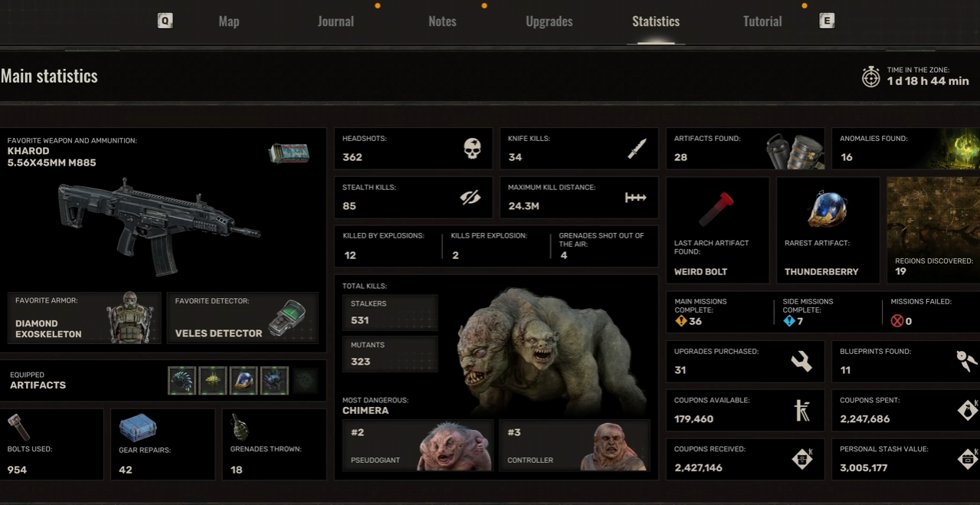Select the third equipped artifact slot

click(243, 380)
